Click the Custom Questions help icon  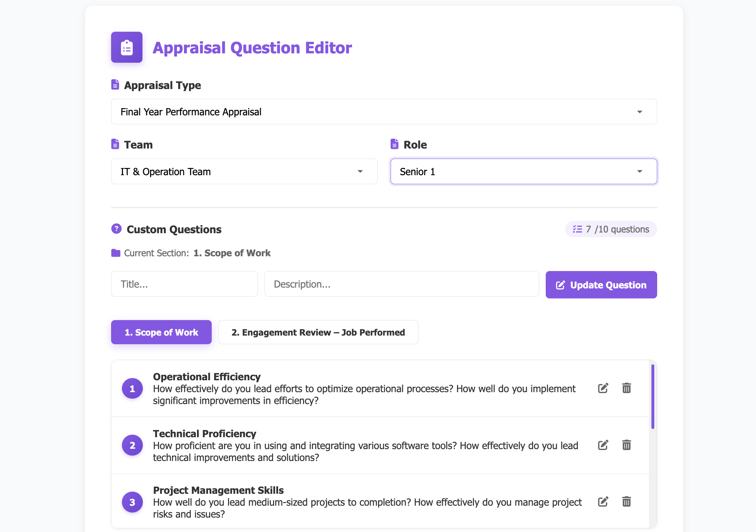click(116, 229)
